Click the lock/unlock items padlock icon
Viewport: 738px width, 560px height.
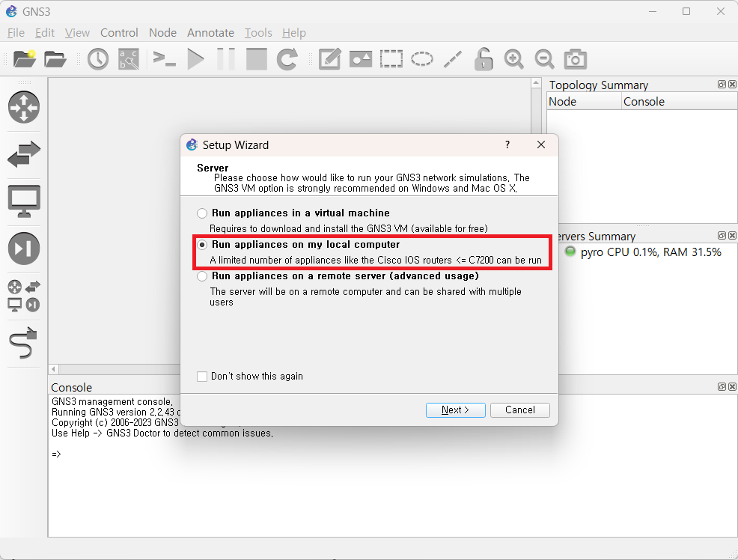484,59
